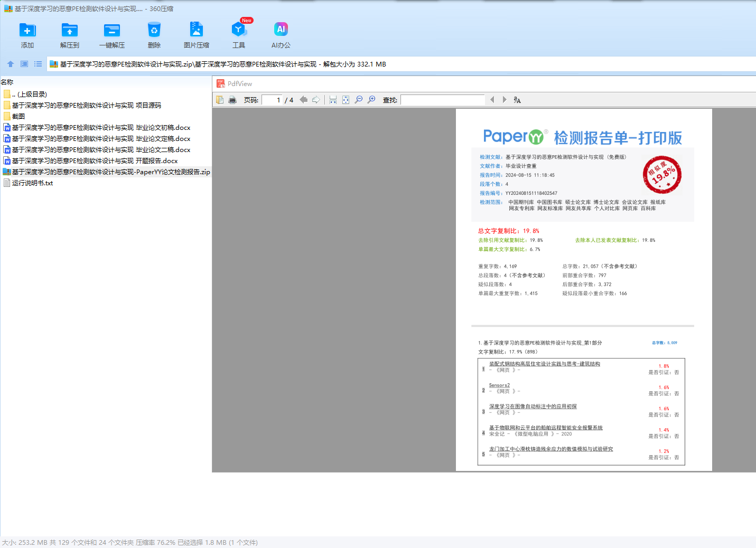The height and width of the screenshot is (548, 756).
Task: Find the next search match
Action: tap(505, 100)
